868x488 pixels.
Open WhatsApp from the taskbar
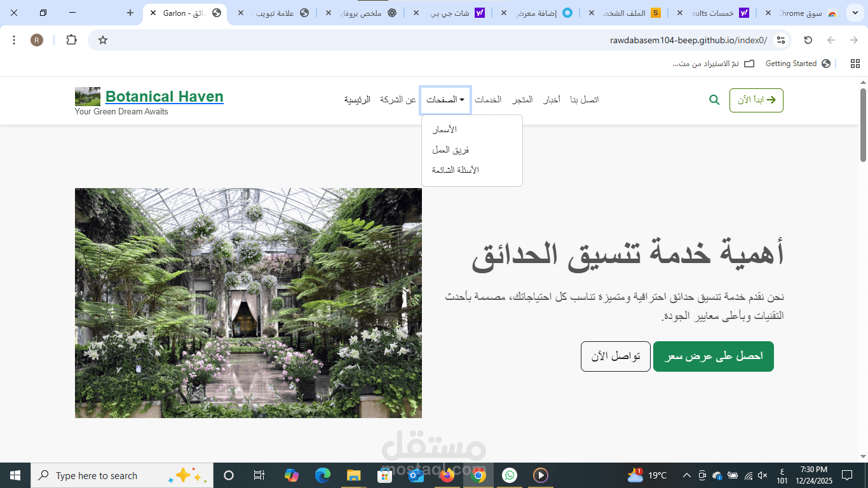pyautogui.click(x=510, y=475)
